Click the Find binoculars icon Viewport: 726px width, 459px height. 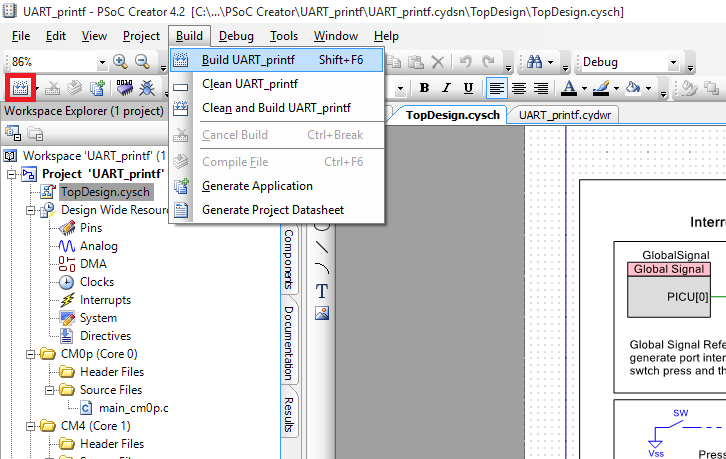click(x=534, y=62)
